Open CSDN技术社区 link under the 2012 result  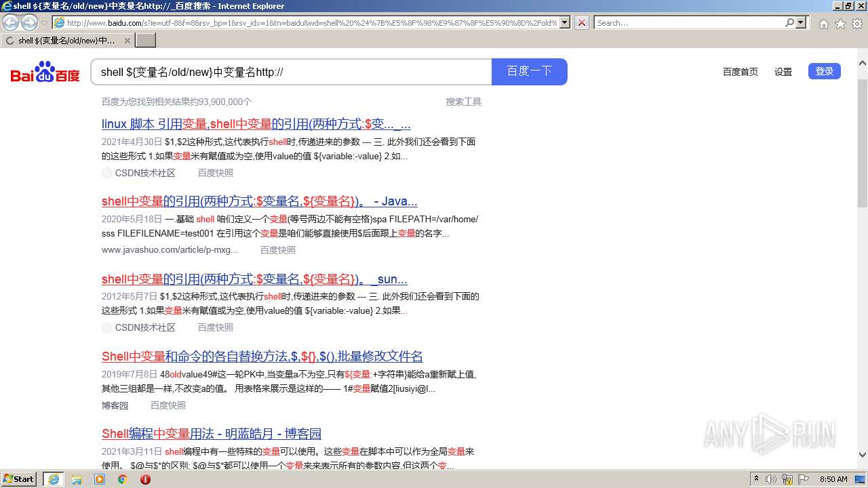[145, 327]
